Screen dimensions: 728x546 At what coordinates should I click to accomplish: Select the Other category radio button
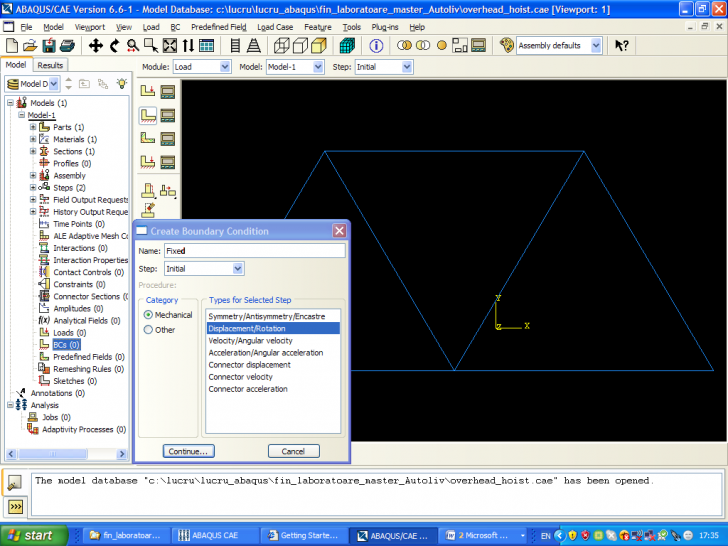point(149,329)
